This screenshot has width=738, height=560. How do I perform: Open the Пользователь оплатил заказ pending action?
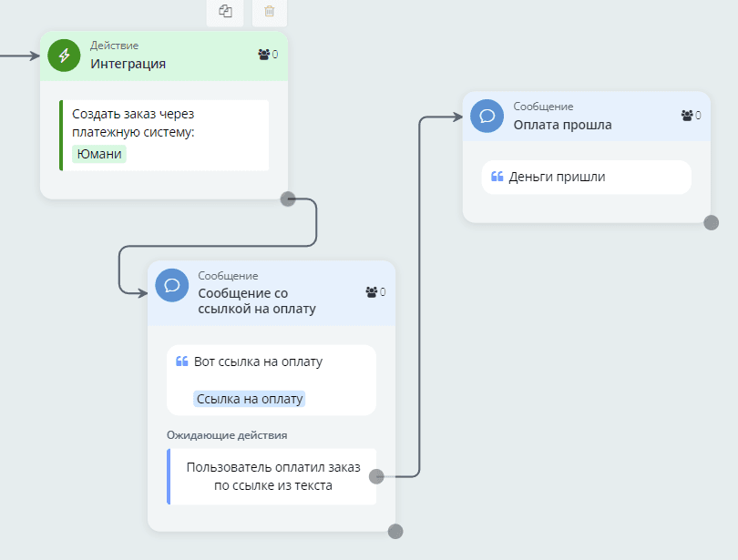pos(272,476)
